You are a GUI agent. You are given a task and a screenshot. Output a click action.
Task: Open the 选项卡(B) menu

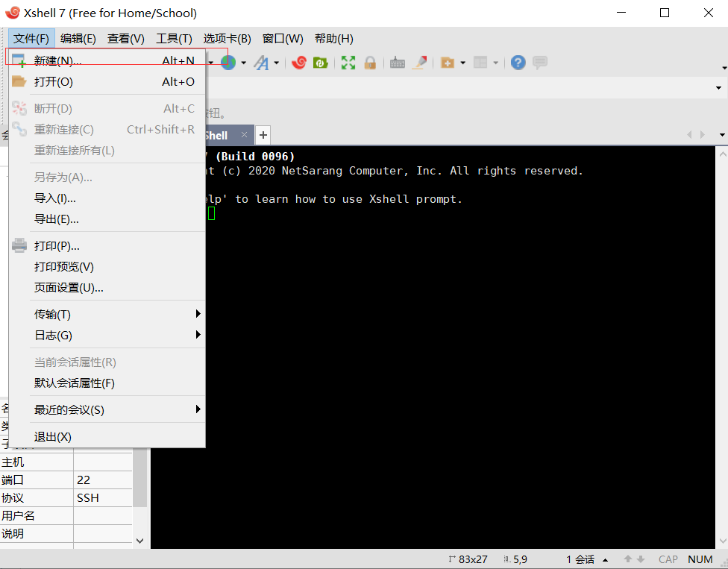point(227,39)
